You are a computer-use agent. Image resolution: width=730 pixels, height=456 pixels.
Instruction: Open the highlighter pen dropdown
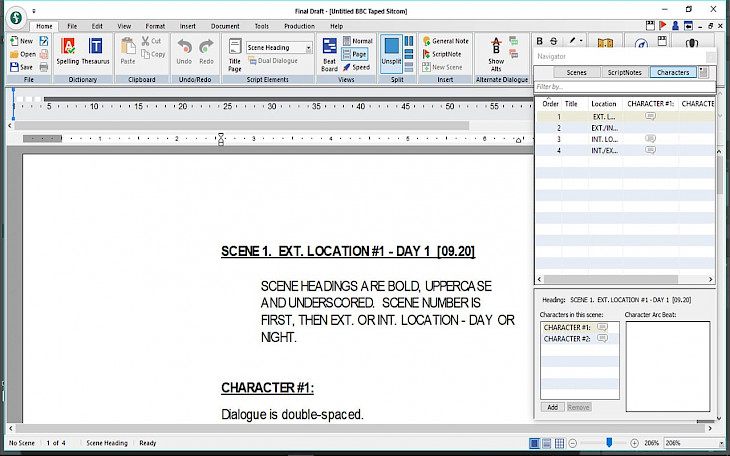pyautogui.click(x=581, y=41)
